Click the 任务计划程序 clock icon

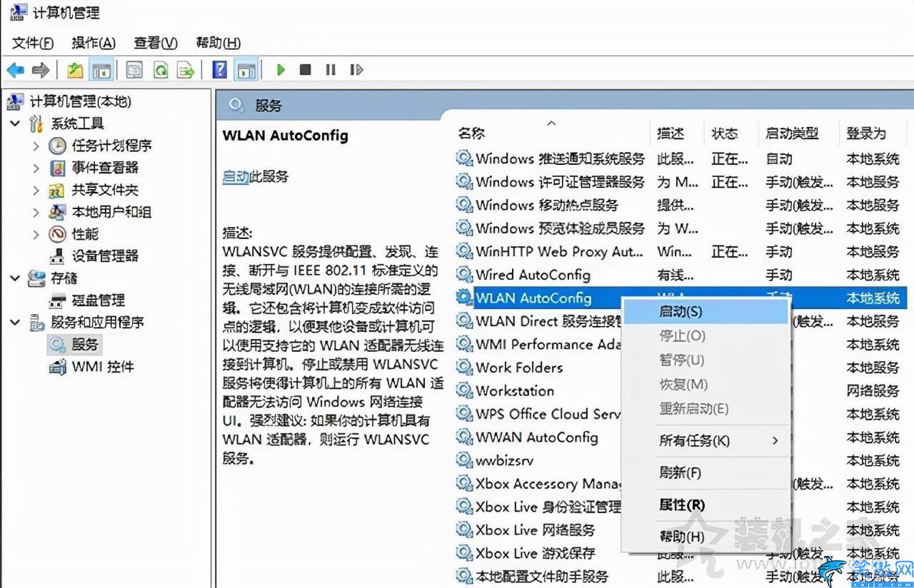coord(58,146)
